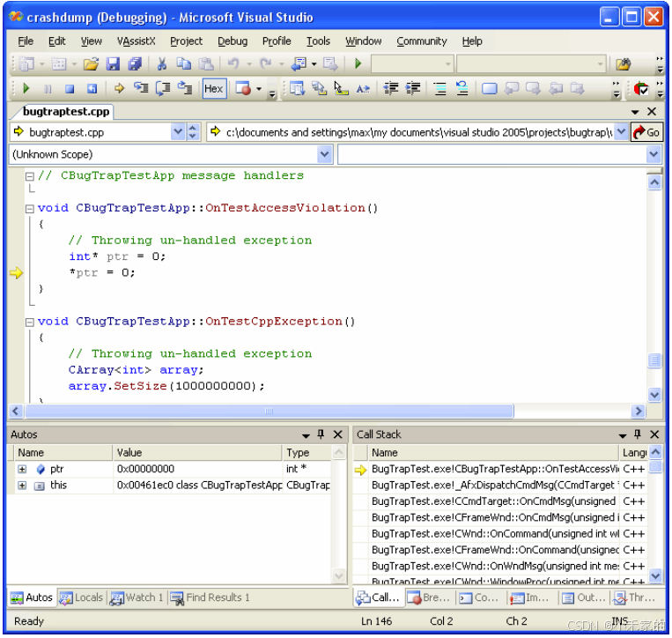Collapse the message handlers comment block
672x638 pixels.
tap(30, 176)
